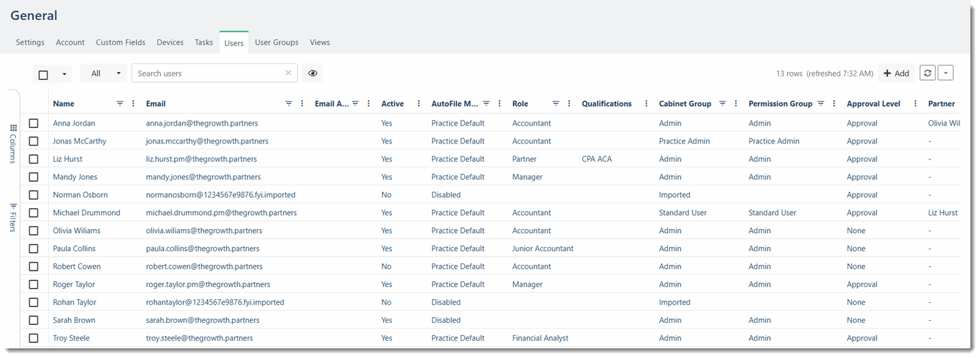The image size is (980, 358).
Task: Open the Columns side panel
Action: (13, 143)
